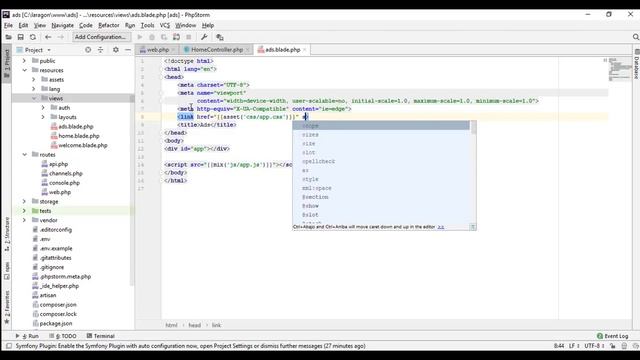Image resolution: width=640 pixels, height=360 pixels.
Task: Click the tool windows toggle icon in status bar corner
Action: 9,346
